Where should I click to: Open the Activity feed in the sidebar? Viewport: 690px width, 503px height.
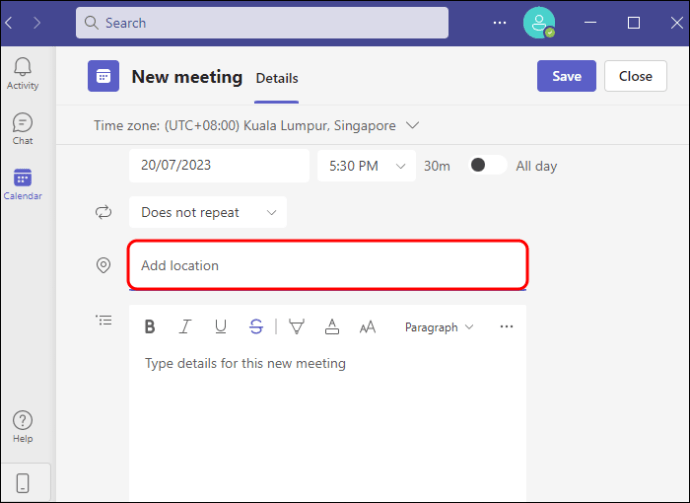coord(22,74)
